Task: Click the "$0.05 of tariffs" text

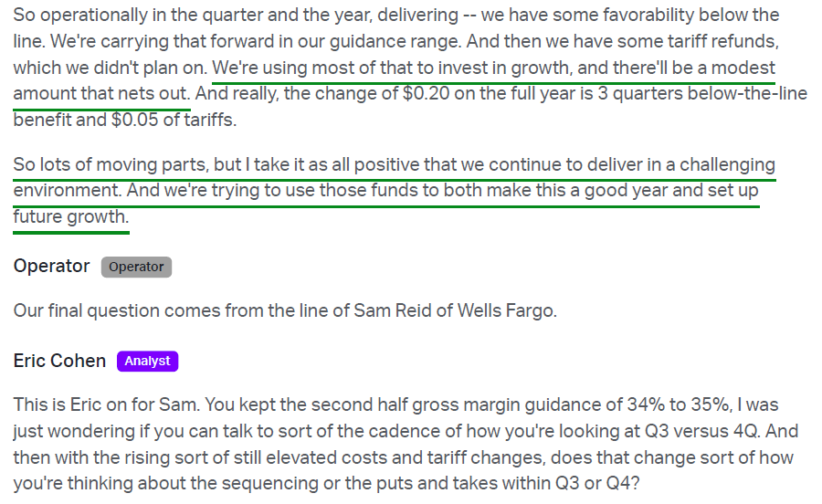Action: pyautogui.click(x=173, y=120)
